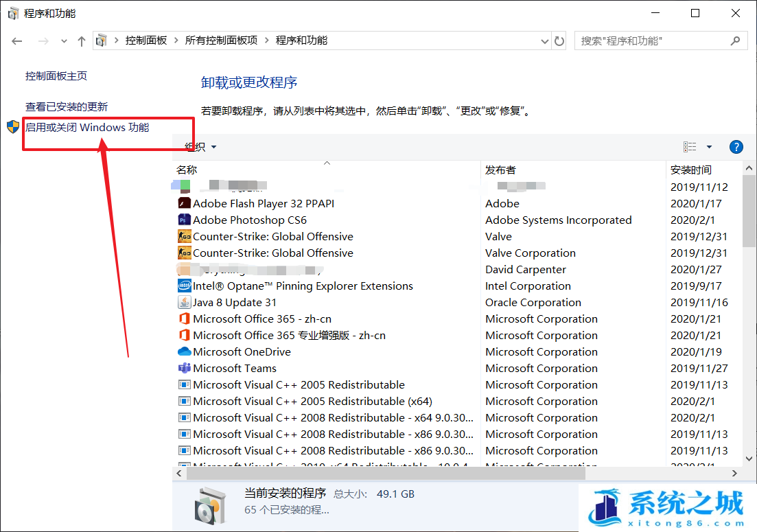This screenshot has width=757, height=532.
Task: Expand the chevron after 控制面板 breadcrumb
Action: point(176,41)
